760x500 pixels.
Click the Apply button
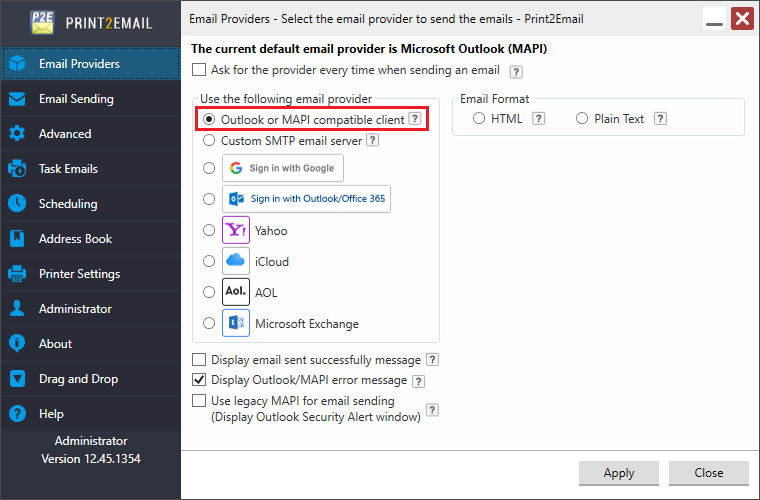pos(619,473)
